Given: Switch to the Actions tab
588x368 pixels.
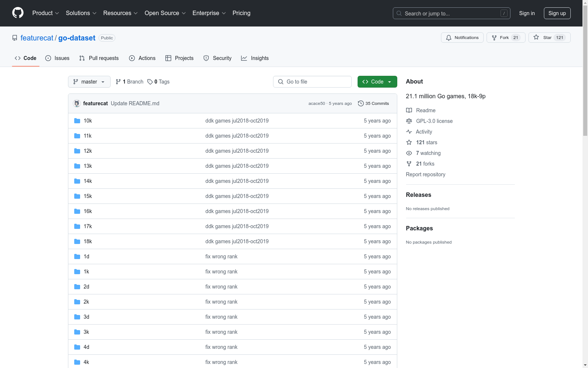Looking at the screenshot, I should coord(142,58).
